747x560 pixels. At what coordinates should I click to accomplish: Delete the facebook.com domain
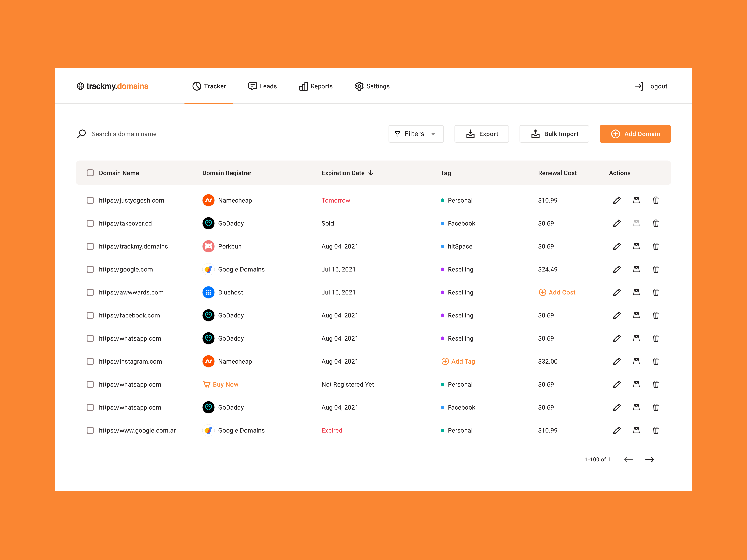pyautogui.click(x=656, y=315)
